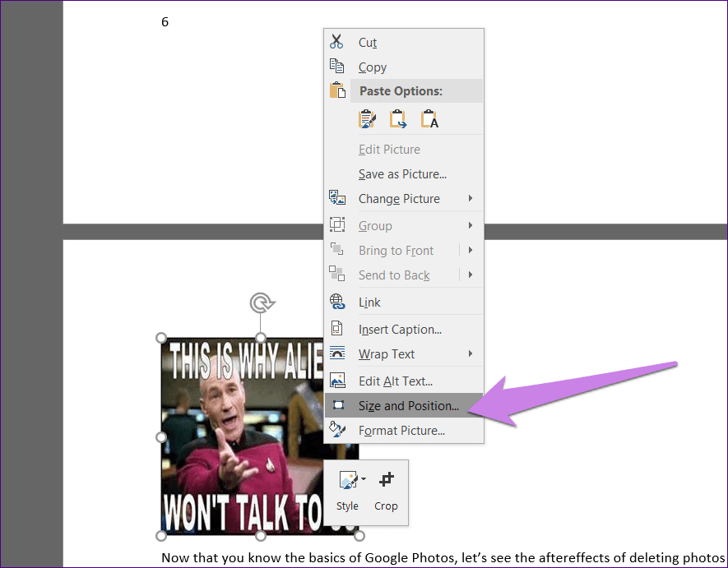Click the page number 6 text
This screenshot has height=568, width=728.
pos(165,22)
